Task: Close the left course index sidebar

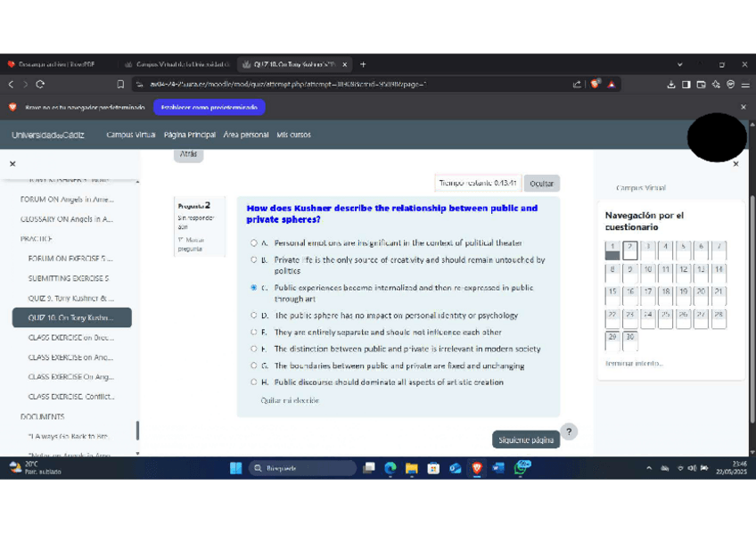Action: point(12,164)
